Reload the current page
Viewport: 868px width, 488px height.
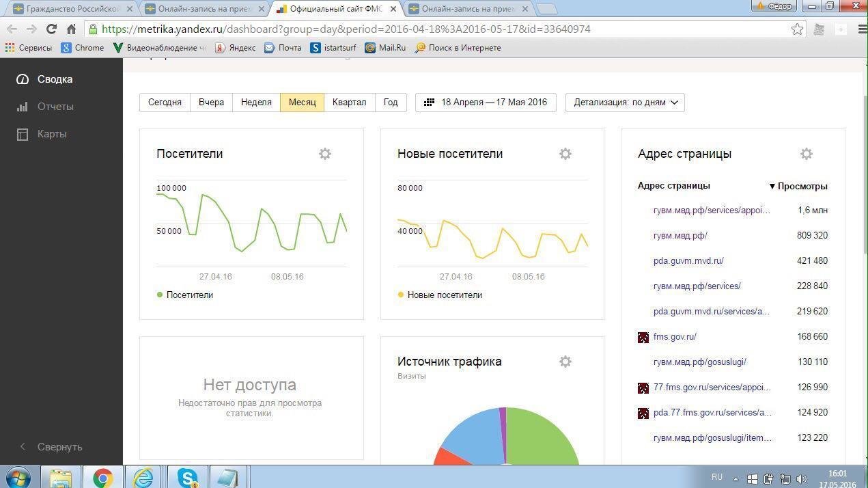[x=51, y=29]
